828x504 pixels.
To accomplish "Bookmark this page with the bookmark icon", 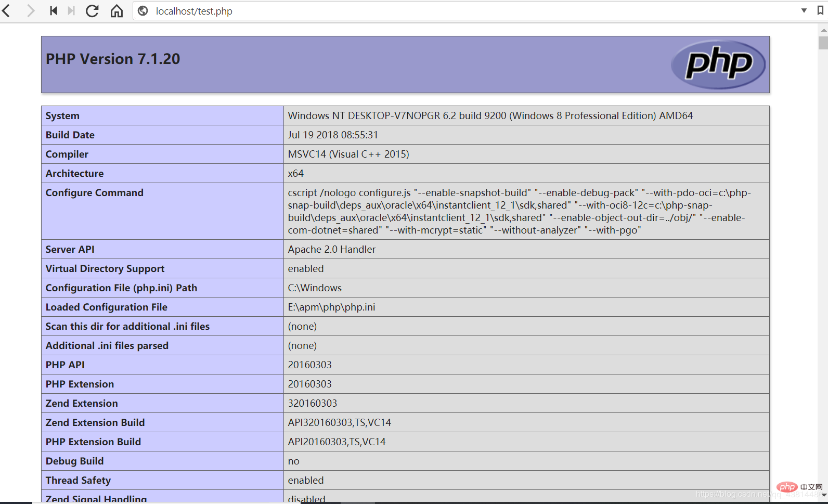I will [x=820, y=10].
